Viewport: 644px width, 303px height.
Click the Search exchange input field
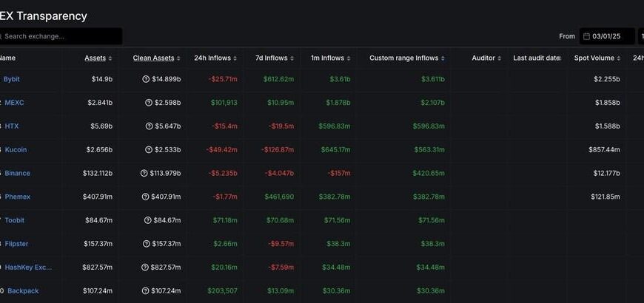point(61,36)
